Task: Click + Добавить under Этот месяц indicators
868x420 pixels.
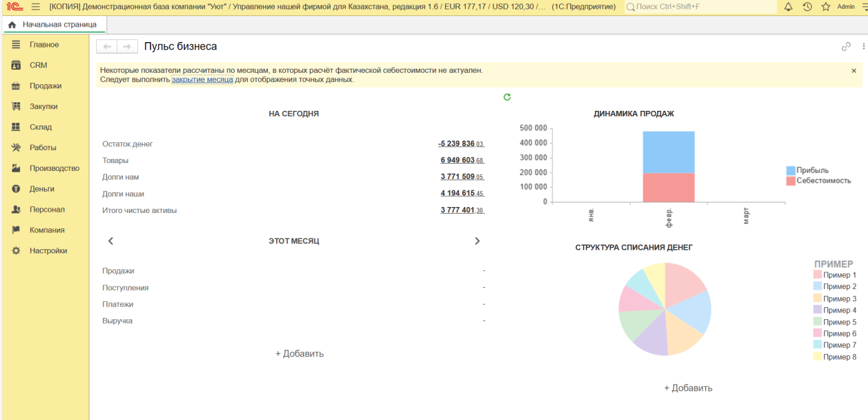Action: (300, 354)
